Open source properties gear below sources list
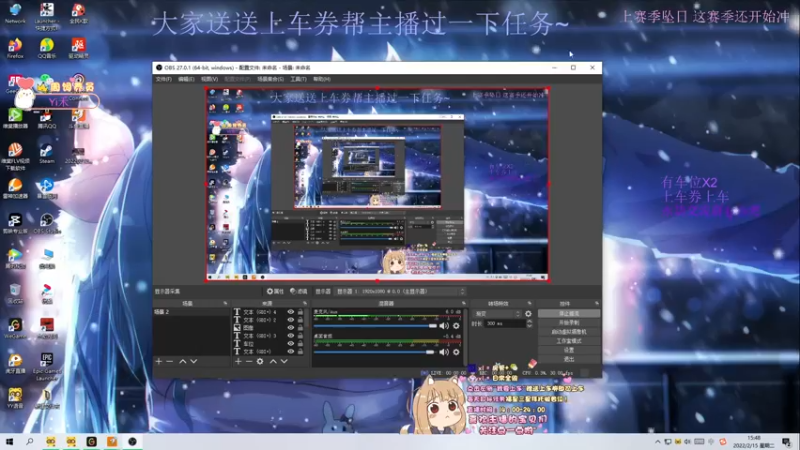 [260, 361]
